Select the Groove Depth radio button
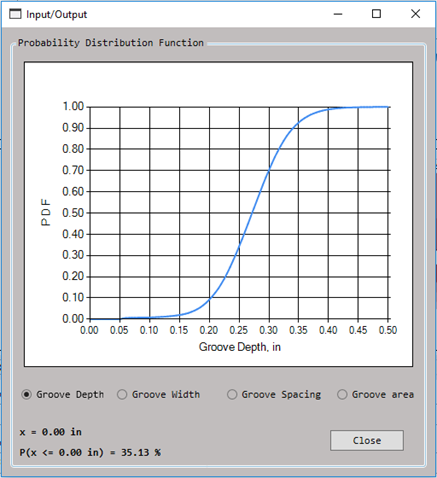Viewport: 437px width, 478px height. coord(26,395)
